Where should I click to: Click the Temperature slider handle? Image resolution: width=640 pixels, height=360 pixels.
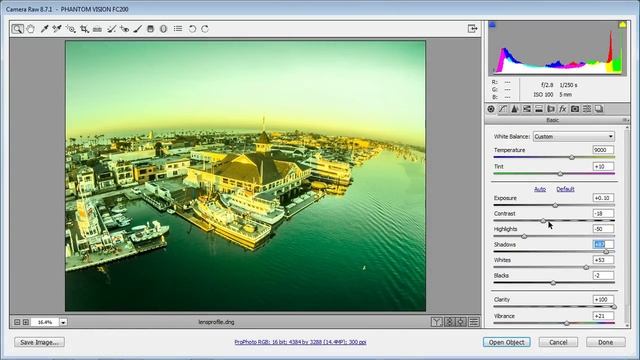572,157
